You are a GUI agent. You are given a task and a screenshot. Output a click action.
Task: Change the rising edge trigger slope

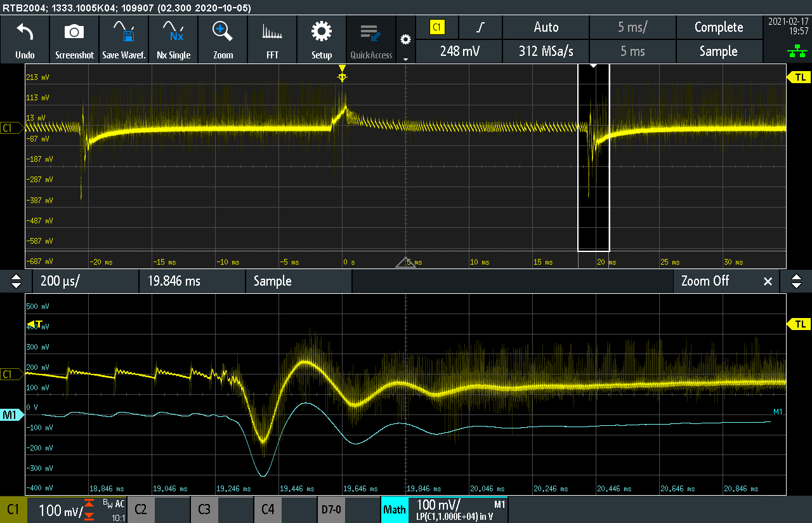pyautogui.click(x=481, y=27)
